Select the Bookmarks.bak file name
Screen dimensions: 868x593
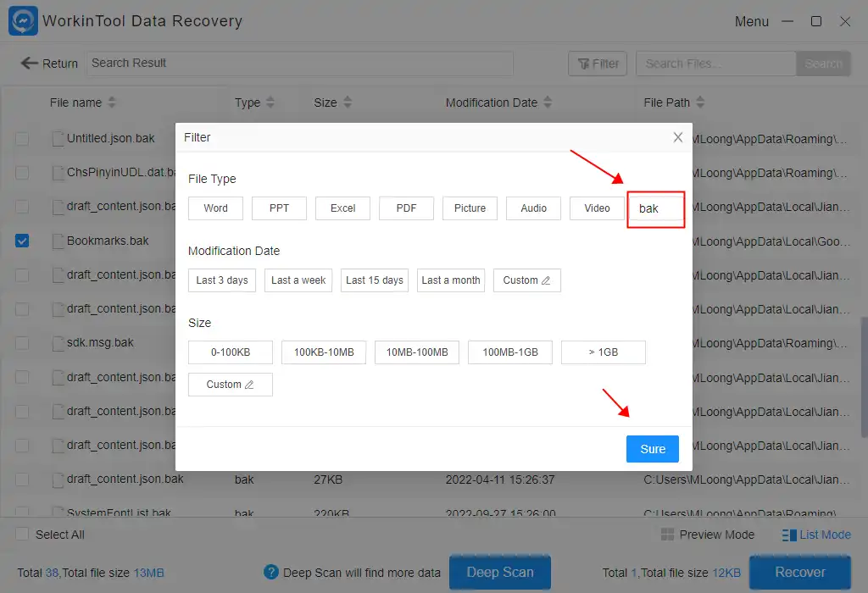(108, 241)
